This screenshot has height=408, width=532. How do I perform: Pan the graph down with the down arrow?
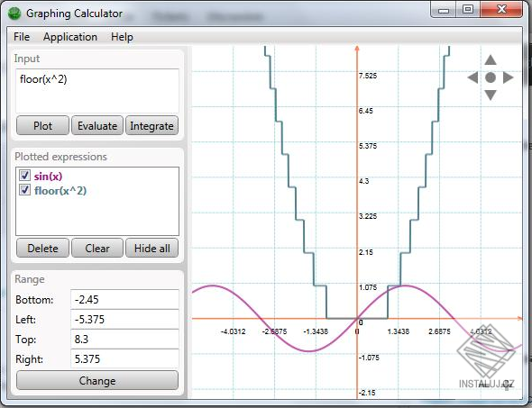(x=491, y=95)
